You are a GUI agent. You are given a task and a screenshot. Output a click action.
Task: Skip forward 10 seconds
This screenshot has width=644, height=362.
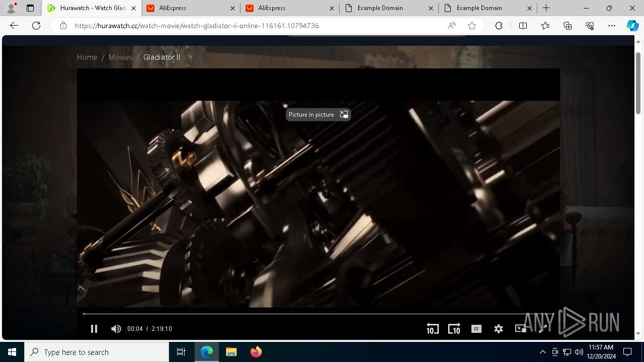coord(454,329)
